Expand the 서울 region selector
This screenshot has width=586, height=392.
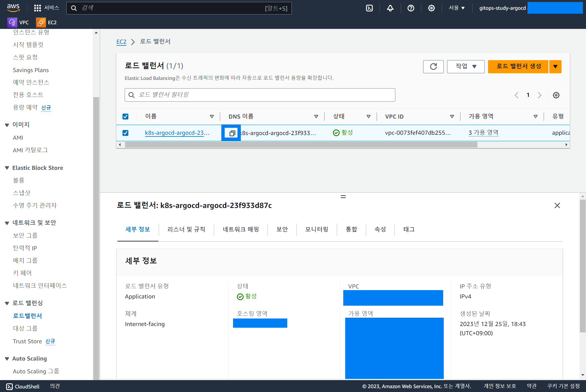pos(457,8)
